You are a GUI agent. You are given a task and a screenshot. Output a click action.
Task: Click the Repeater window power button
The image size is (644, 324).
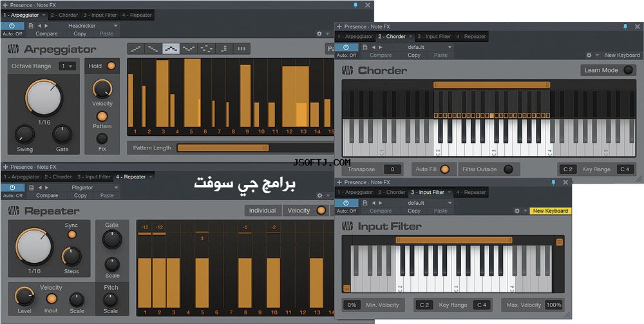tap(12, 187)
